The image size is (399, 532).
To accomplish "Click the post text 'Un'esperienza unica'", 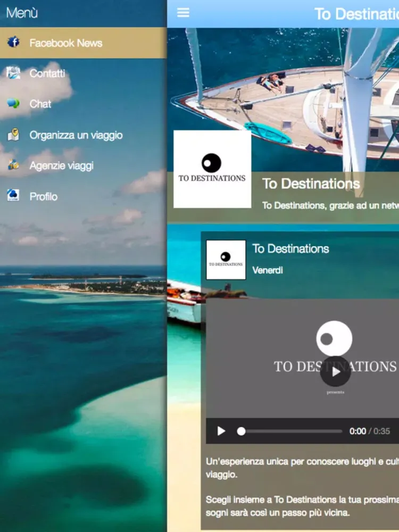I will click(x=302, y=468).
